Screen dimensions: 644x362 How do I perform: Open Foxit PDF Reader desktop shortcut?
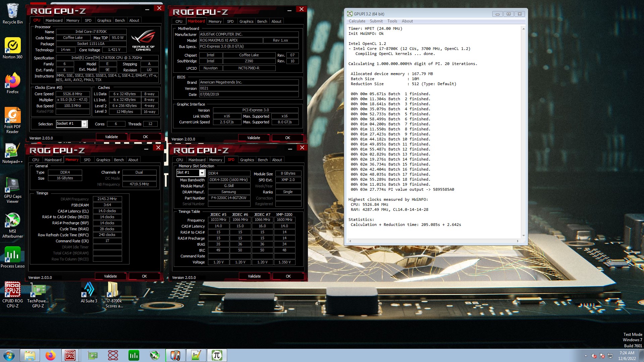pyautogui.click(x=12, y=120)
